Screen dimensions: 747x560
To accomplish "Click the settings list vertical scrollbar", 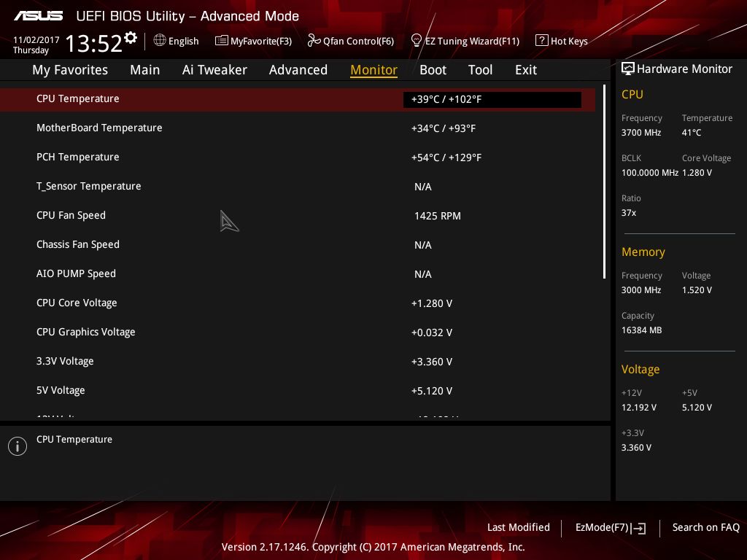I will [604, 182].
